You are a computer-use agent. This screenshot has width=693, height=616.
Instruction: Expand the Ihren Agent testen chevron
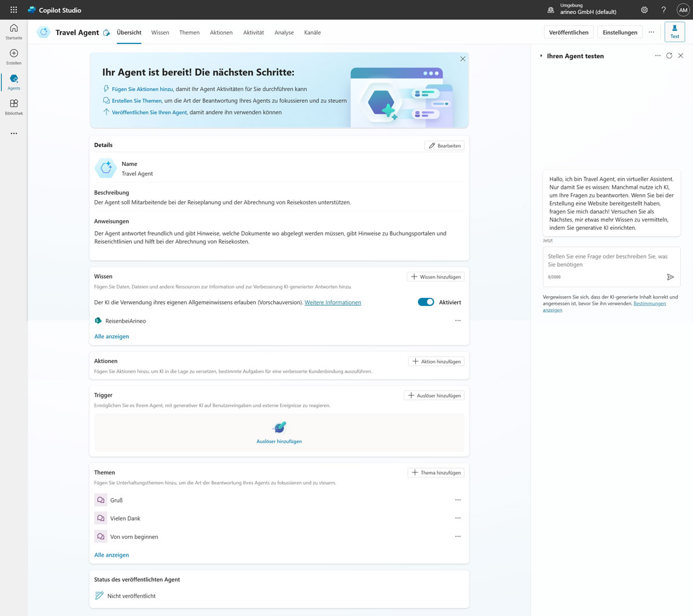[x=541, y=56]
